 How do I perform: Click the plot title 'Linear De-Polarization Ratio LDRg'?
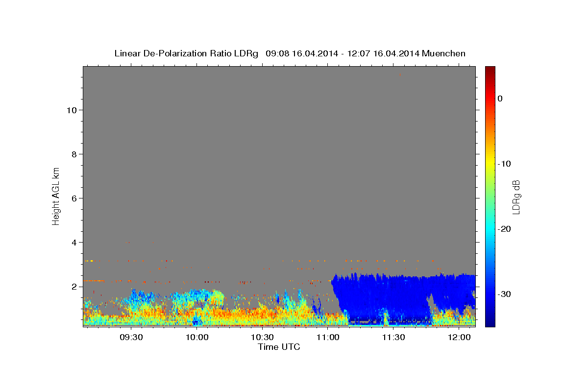pyautogui.click(x=186, y=53)
